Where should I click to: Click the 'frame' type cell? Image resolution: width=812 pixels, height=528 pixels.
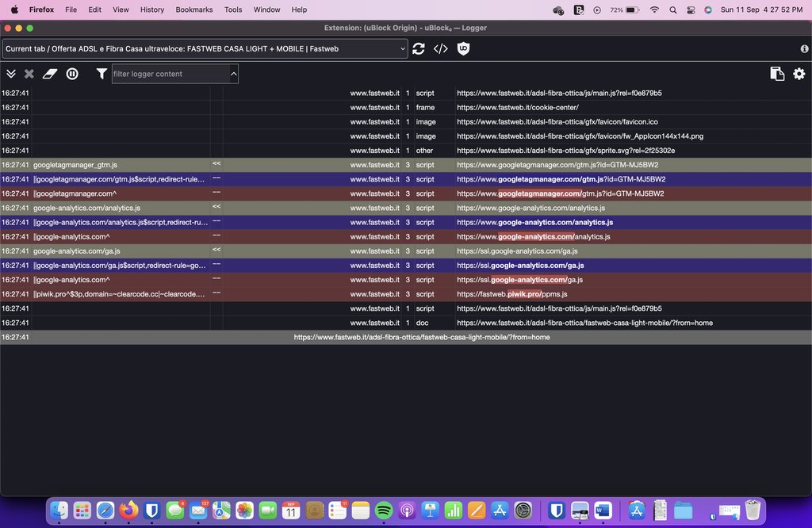425,108
